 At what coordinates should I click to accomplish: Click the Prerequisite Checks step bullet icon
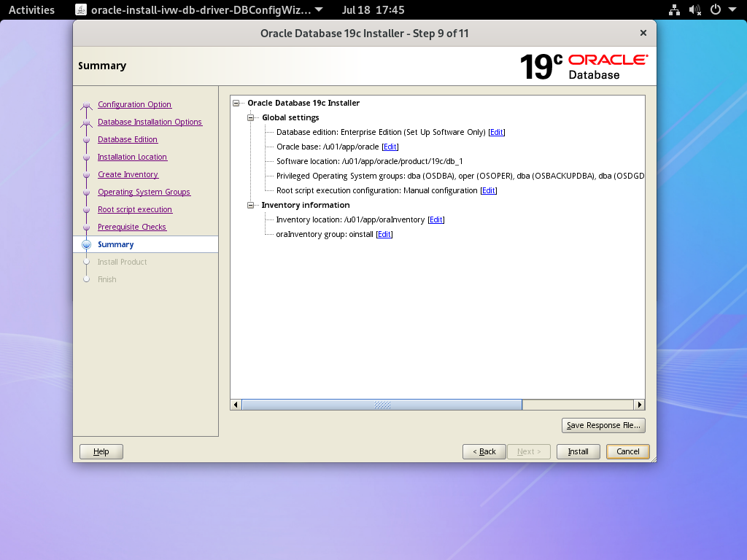(86, 227)
